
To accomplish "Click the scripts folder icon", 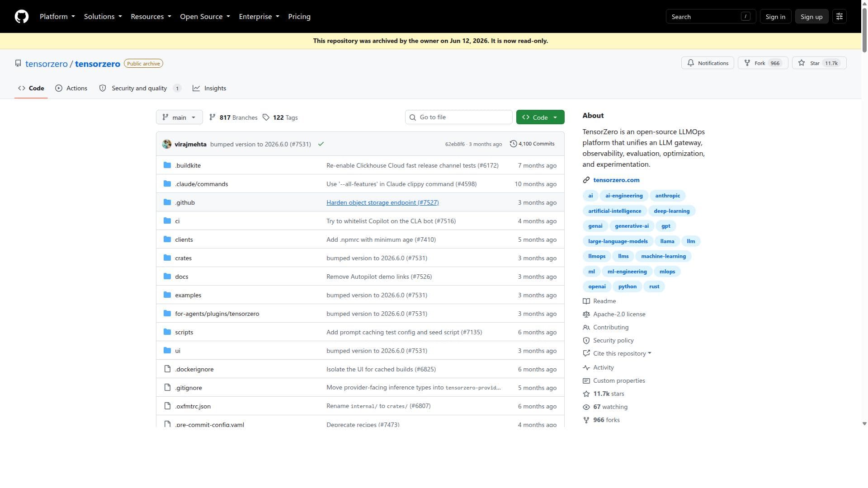I will pos(167,332).
